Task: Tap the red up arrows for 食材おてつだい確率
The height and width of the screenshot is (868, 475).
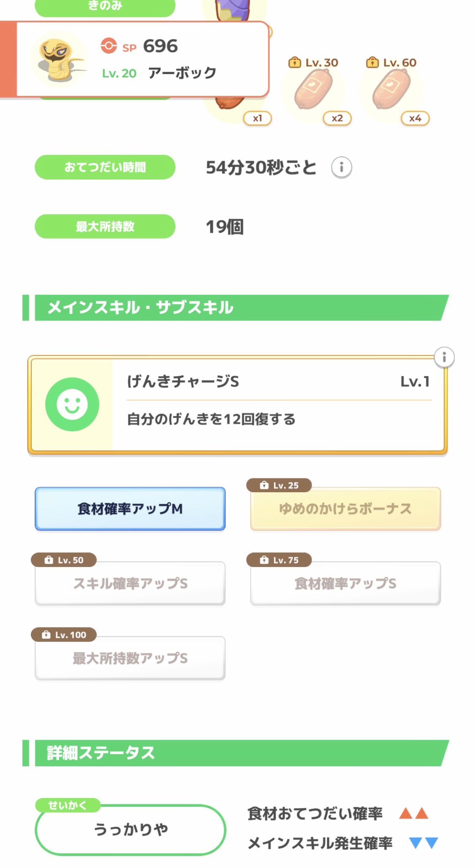Action: coord(414,813)
